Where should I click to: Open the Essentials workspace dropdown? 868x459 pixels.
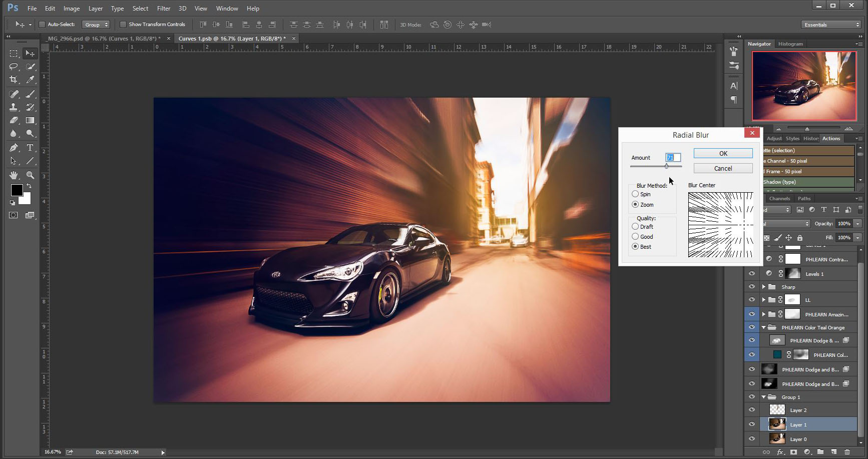(831, 25)
